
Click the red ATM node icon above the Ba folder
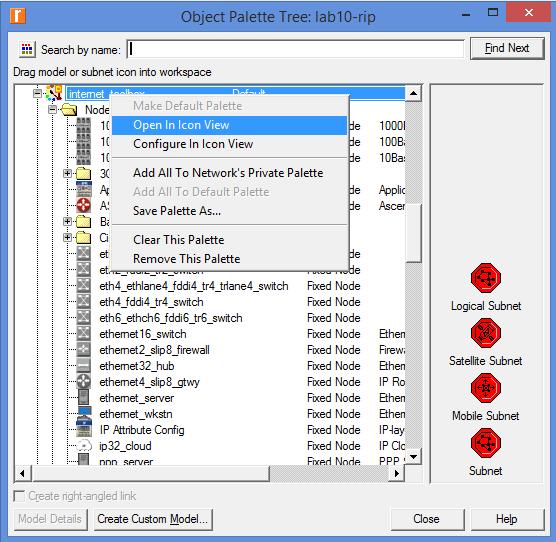pos(84,205)
